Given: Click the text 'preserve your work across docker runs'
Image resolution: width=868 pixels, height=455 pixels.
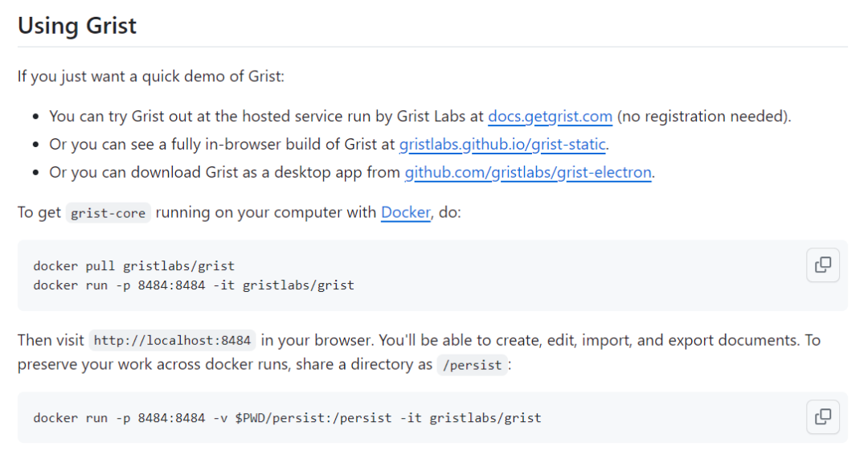Looking at the screenshot, I should (x=154, y=365).
